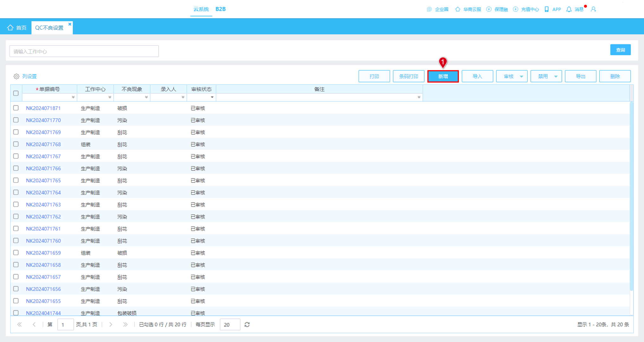The width and height of the screenshot is (644, 342).
Task: Check the row NK2024071764 checkbox
Action: [16, 192]
